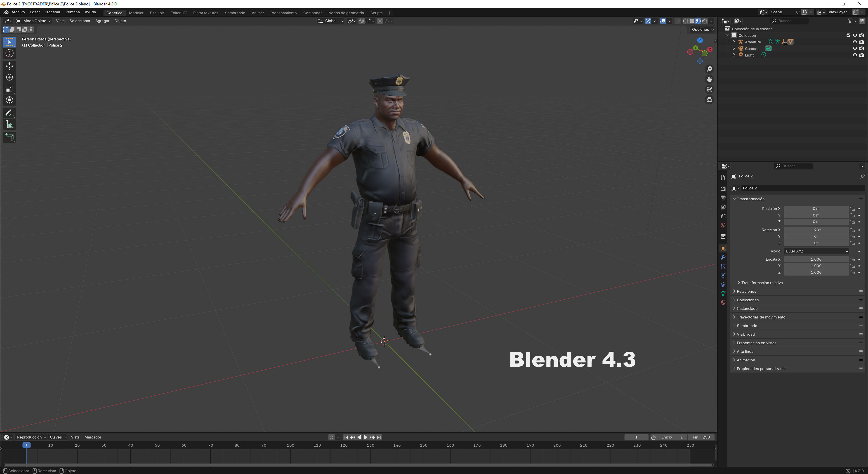Click the outliner Buscar search field
Viewport: 868px width, 474px height.
click(789, 21)
